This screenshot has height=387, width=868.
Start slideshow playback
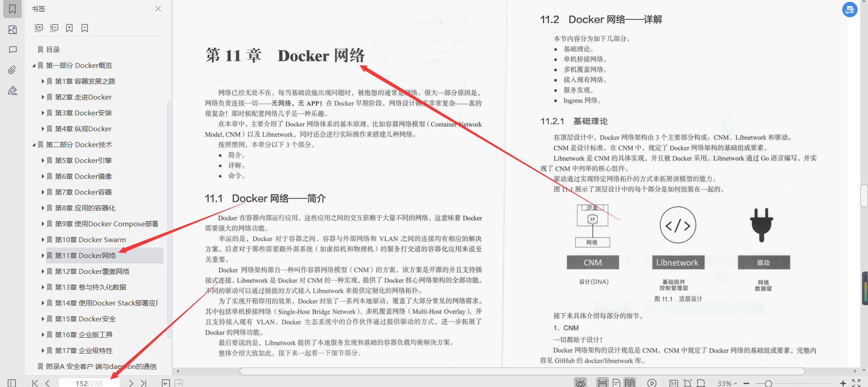point(651,383)
